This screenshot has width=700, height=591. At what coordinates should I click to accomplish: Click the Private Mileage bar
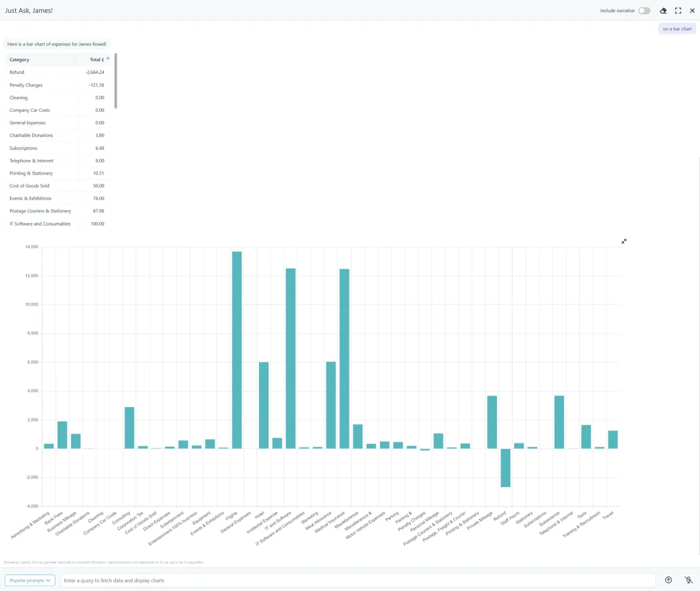point(492,422)
